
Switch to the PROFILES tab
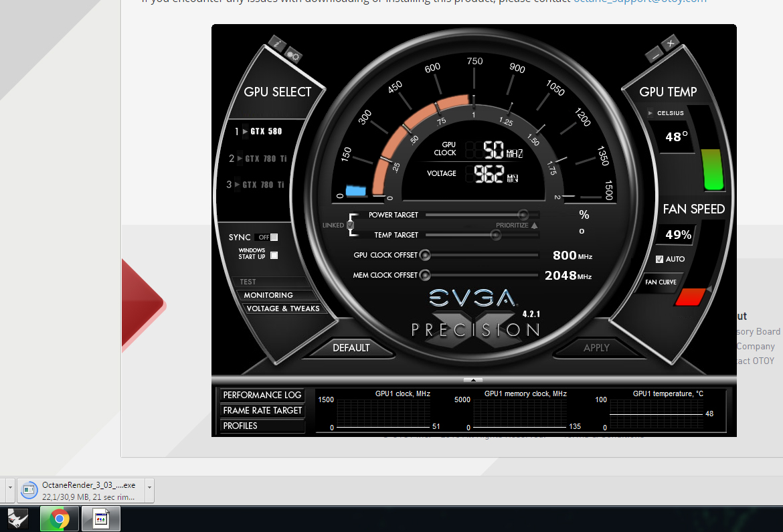point(262,426)
